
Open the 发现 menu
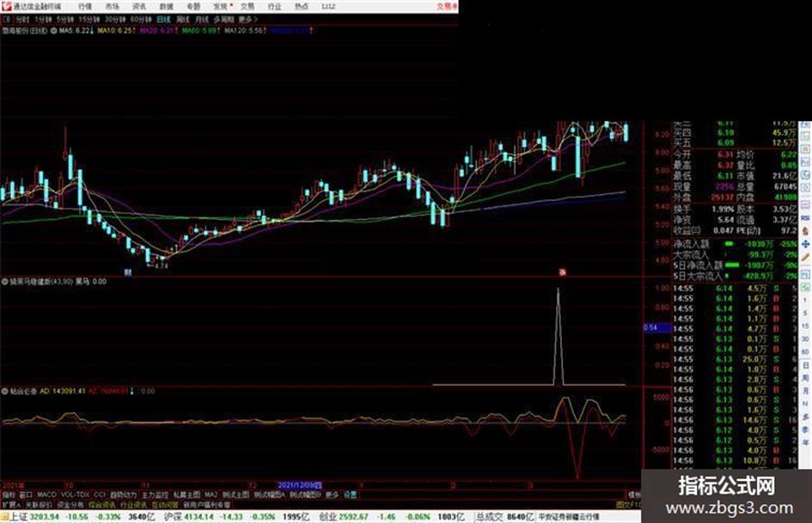click(x=221, y=6)
